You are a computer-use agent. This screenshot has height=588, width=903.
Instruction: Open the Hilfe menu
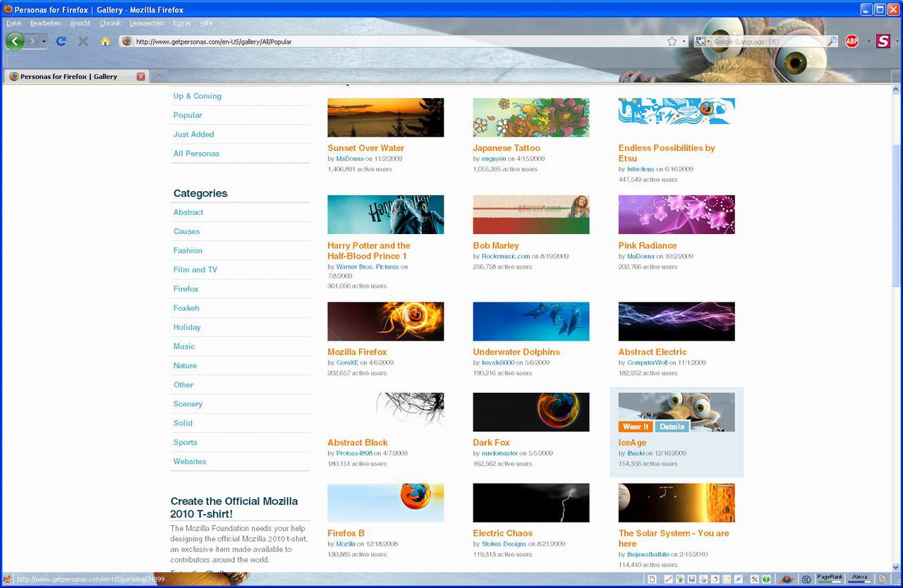207,23
